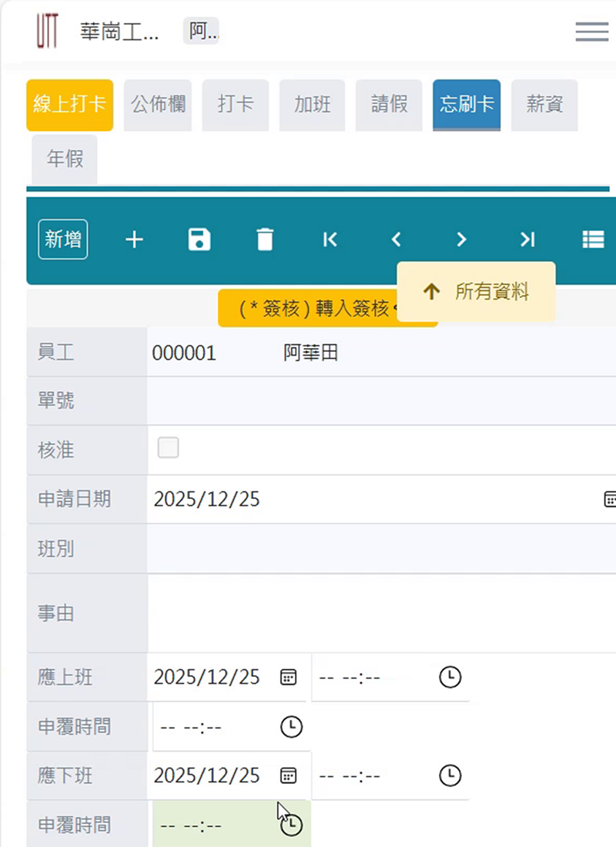Viewport: 616px width, 847px height.
Task: Open calendar picker for 申請日期
Action: pos(610,499)
